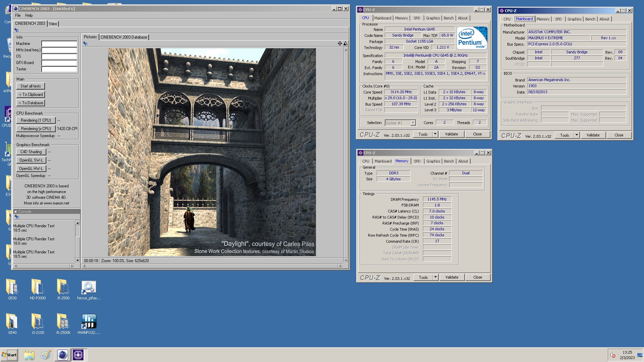Open the i3-2100 desktop folder
The width and height of the screenshot is (644, 362).
[x=38, y=323]
